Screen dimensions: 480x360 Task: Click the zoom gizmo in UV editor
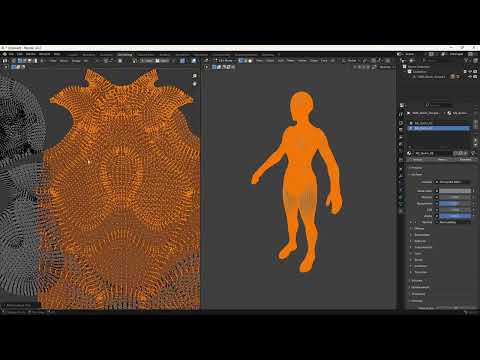pyautogui.click(x=195, y=76)
